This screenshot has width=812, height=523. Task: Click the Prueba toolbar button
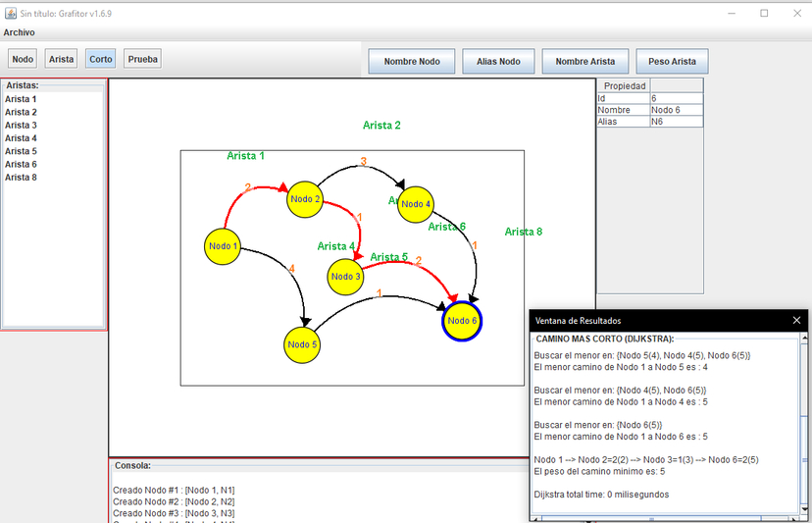point(143,59)
